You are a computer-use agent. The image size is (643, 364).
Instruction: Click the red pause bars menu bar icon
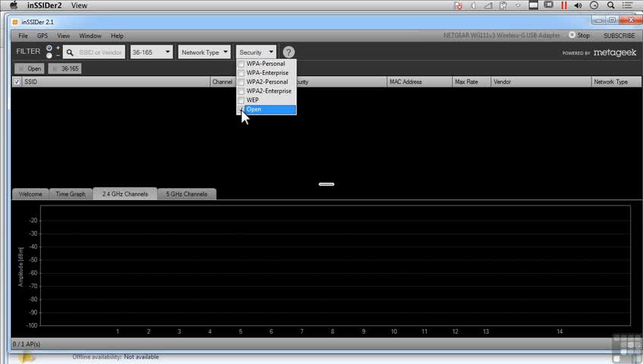coord(564,5)
